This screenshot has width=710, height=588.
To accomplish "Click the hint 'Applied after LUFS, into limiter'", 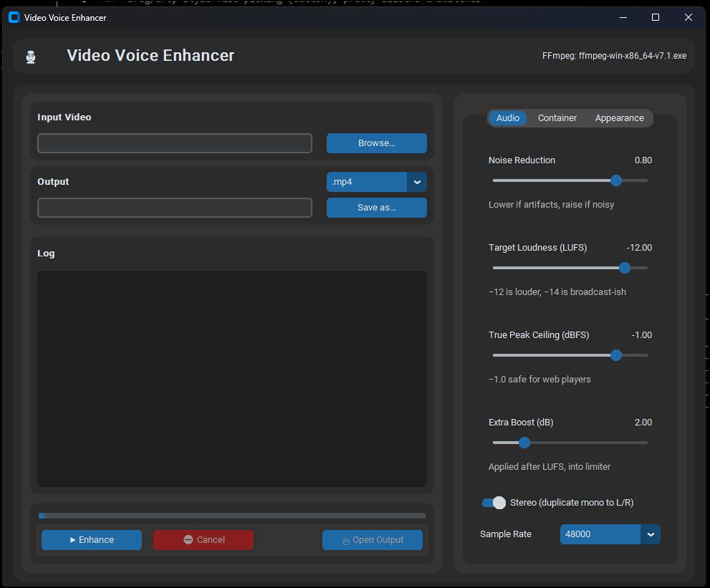I will pos(550,467).
